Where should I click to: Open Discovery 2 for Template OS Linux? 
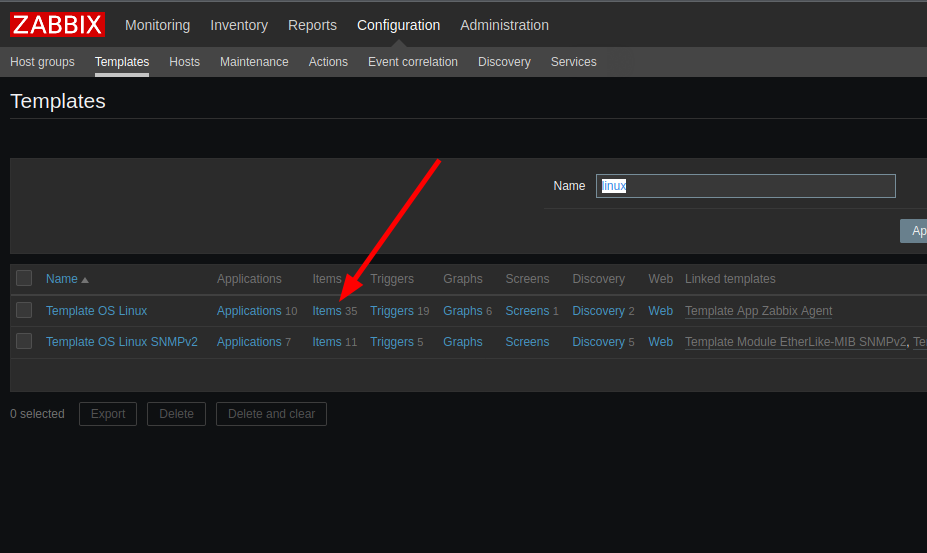point(598,311)
